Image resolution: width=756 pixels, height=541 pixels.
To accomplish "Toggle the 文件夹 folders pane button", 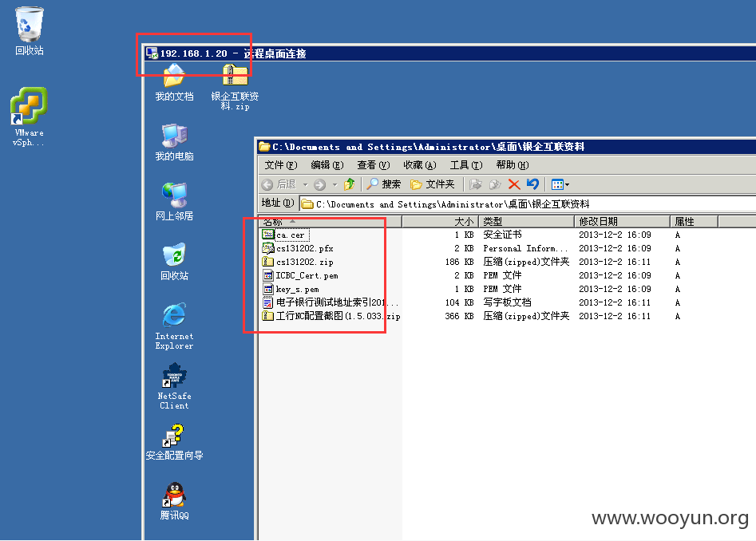I will pos(433,184).
